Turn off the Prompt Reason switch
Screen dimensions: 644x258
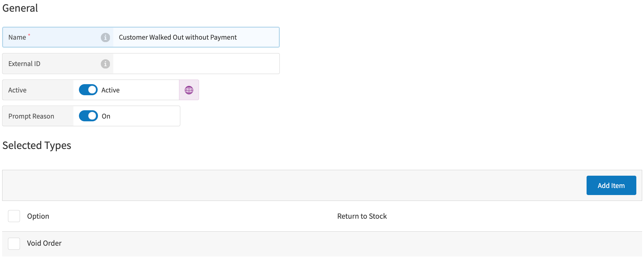tap(88, 116)
